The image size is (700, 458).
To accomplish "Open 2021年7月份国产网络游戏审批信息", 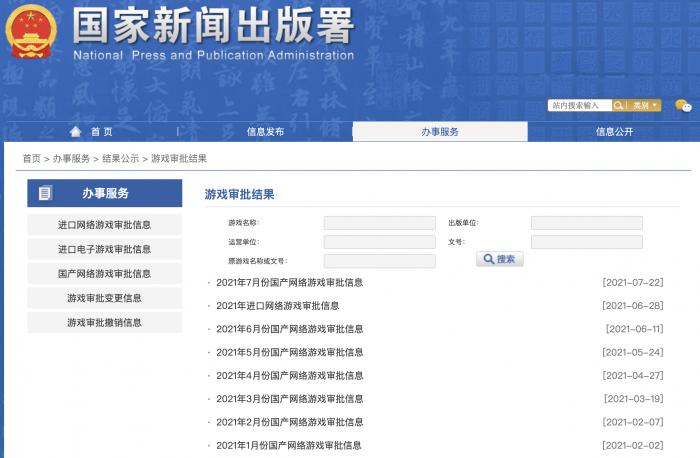I will 289,283.
